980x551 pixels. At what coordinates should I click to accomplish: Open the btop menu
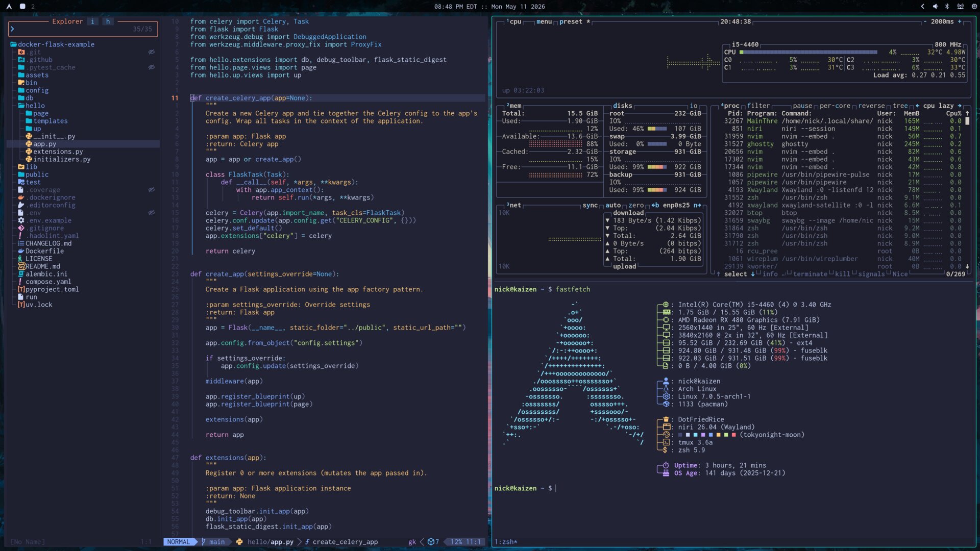pos(544,21)
